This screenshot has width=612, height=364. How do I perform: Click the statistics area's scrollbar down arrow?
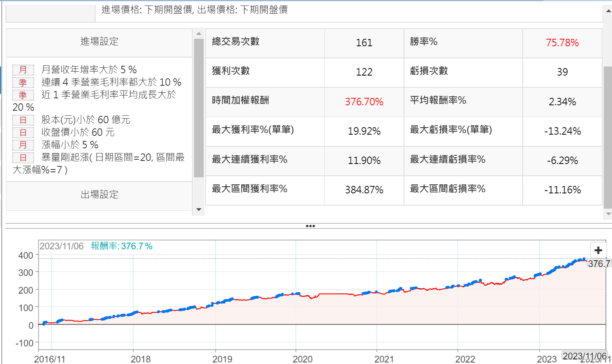[608, 214]
